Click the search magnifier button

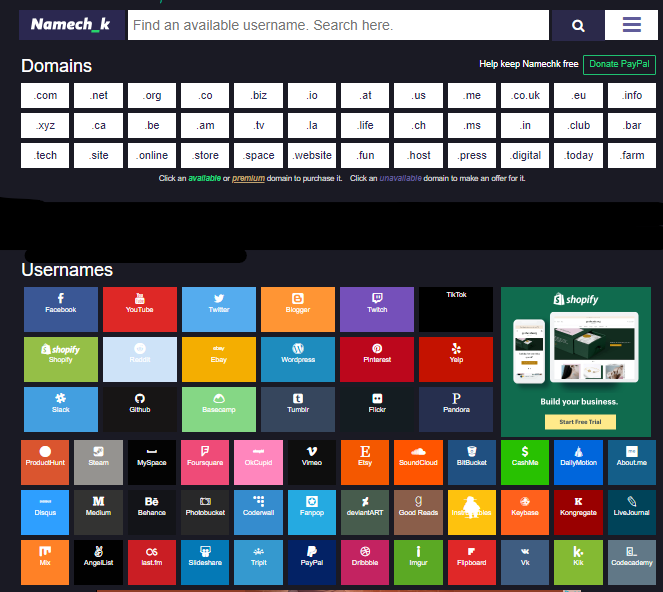click(x=578, y=25)
